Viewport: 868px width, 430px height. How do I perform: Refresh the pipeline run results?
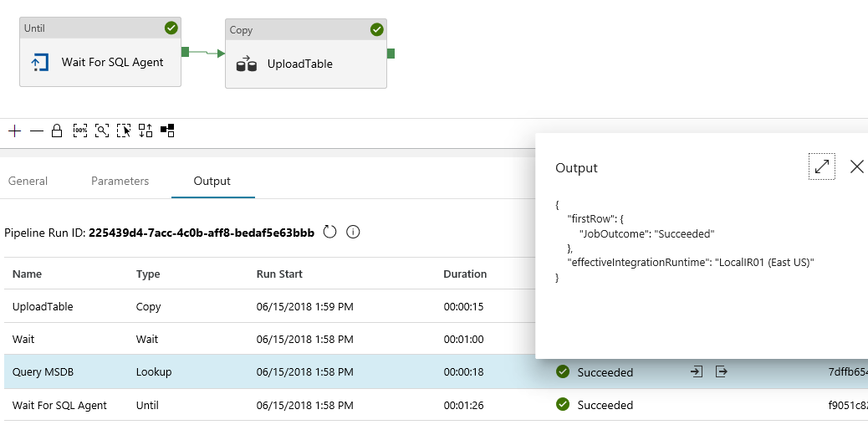tap(329, 232)
